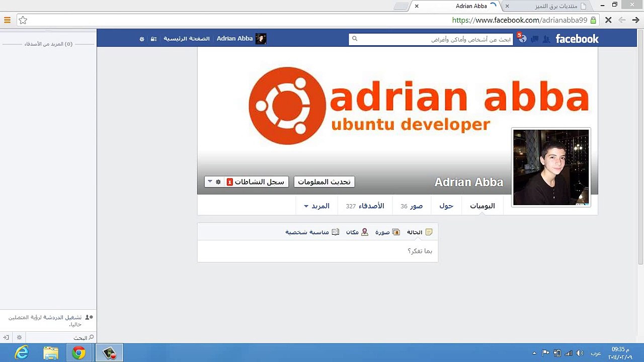Screen dimensions: 644x362
Task: Click the بما تفكر؟ status text box
Action: (x=317, y=251)
